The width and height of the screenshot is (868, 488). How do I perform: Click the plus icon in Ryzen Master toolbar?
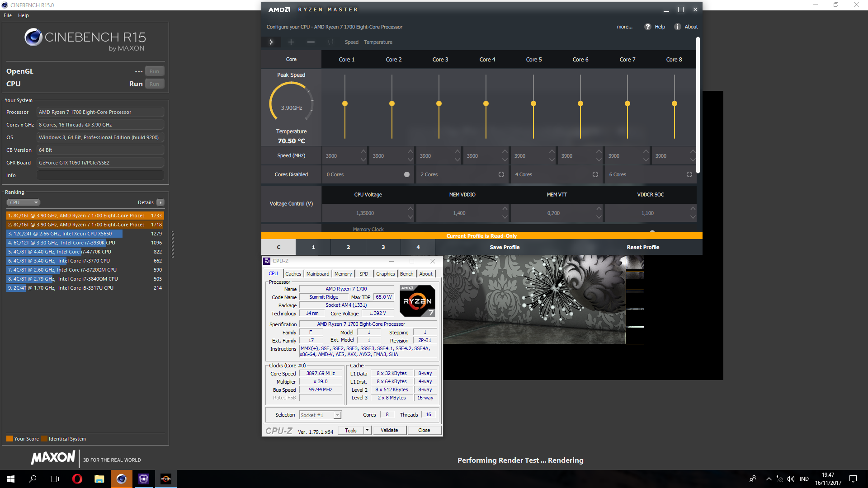tap(291, 42)
